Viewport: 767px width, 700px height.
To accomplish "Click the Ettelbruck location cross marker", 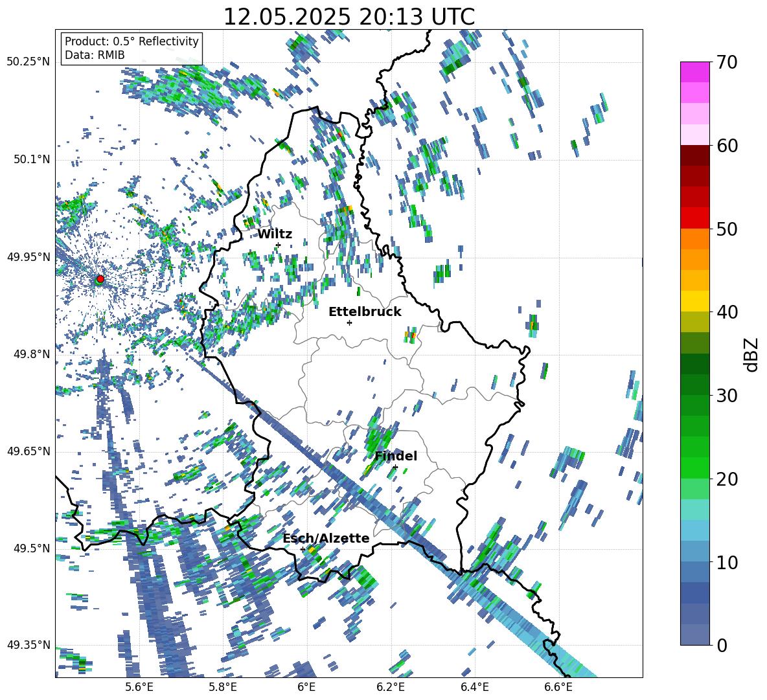I will pyautogui.click(x=349, y=322).
